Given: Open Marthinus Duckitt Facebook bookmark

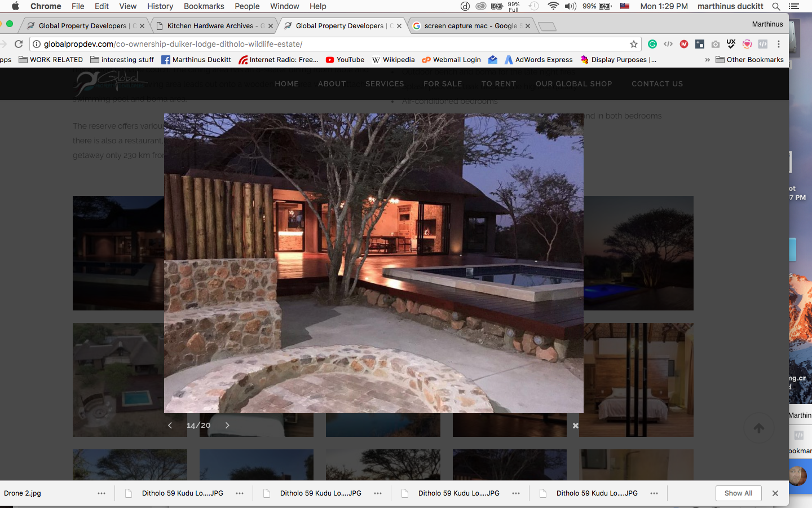Looking at the screenshot, I should pos(196,60).
